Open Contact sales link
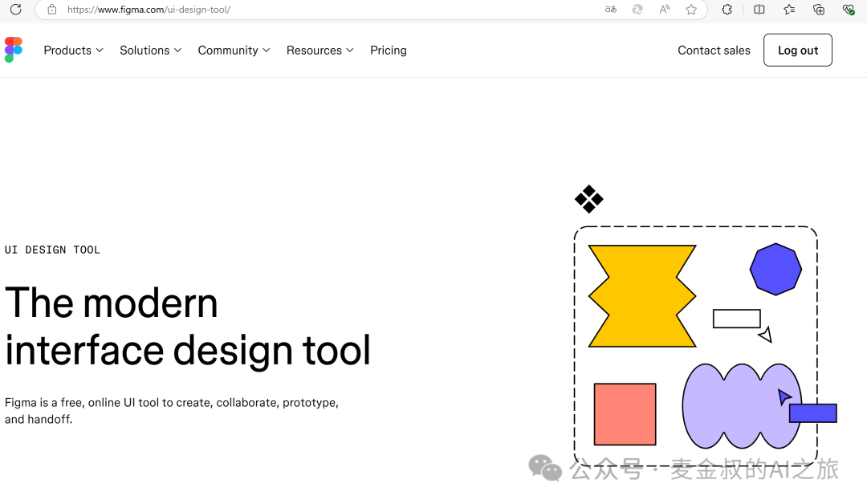 [714, 51]
